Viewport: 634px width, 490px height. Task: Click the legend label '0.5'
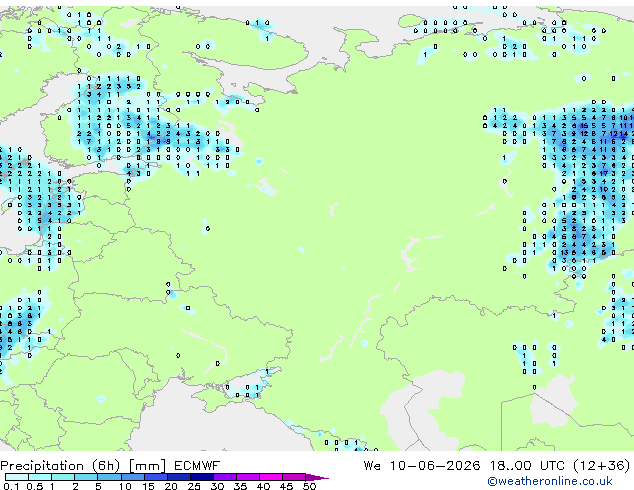click(x=35, y=486)
